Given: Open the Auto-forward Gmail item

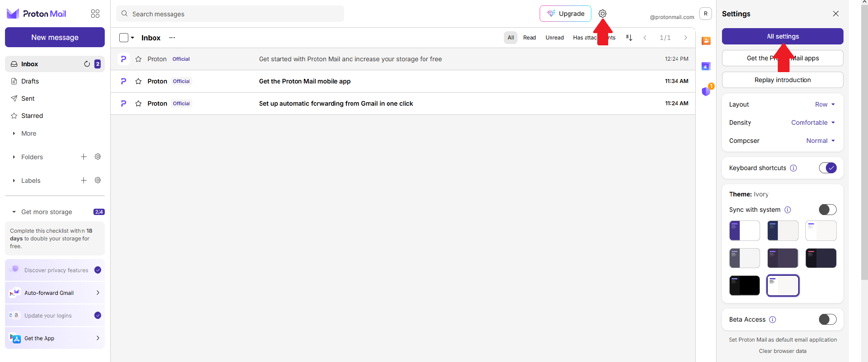Looking at the screenshot, I should point(55,293).
